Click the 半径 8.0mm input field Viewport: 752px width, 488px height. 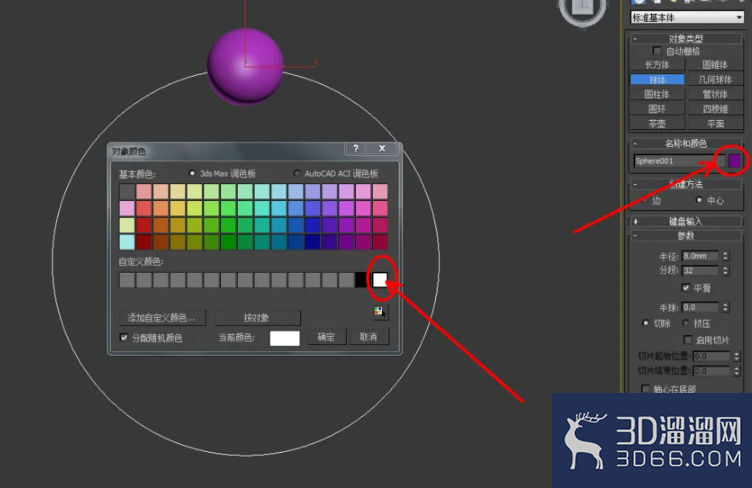[700, 256]
